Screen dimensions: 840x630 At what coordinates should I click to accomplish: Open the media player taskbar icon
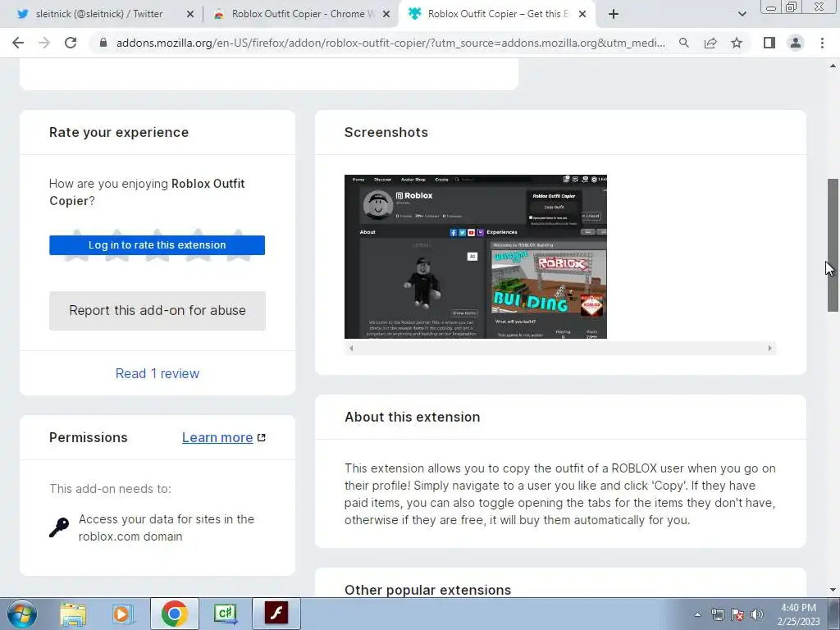(x=122, y=614)
